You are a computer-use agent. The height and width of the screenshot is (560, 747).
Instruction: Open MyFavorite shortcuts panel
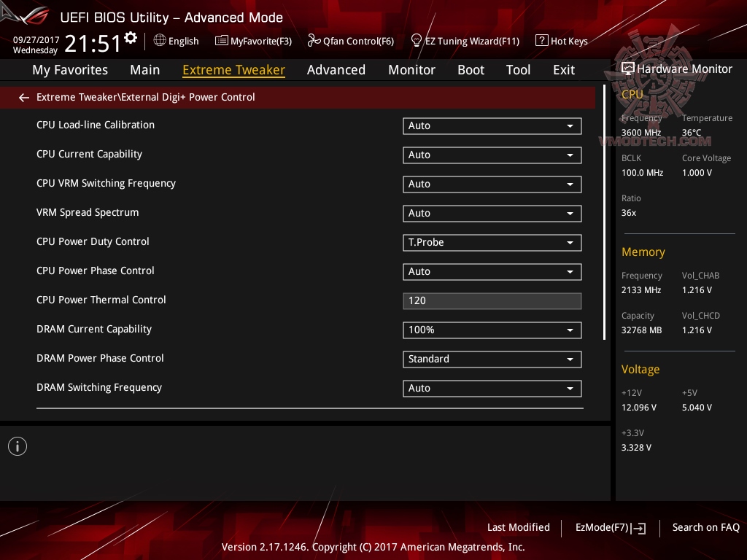coord(253,41)
